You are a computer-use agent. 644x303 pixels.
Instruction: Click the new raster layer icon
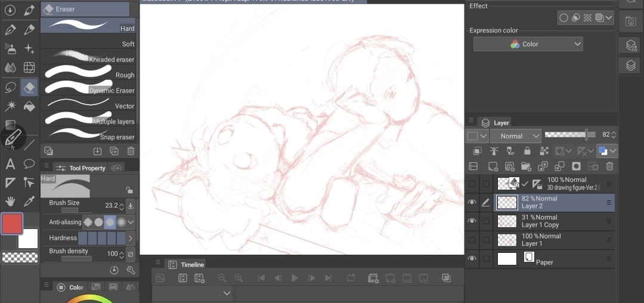pos(493,166)
